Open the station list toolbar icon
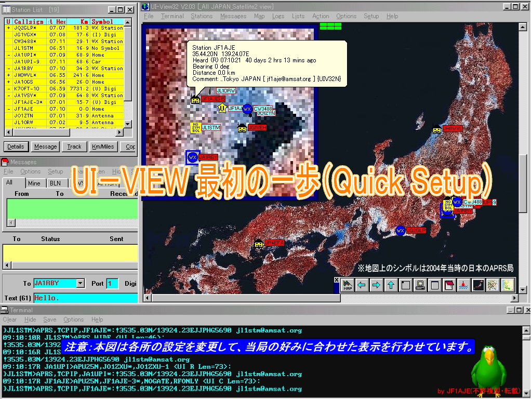 click(435, 285)
